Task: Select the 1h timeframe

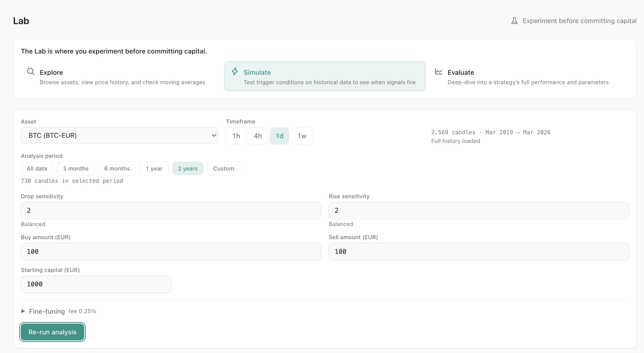Action: coord(236,136)
